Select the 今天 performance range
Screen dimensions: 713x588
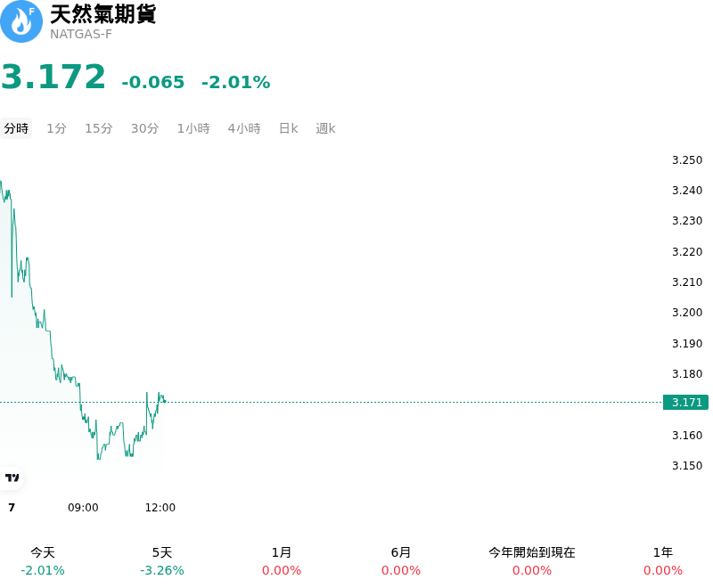(43, 561)
